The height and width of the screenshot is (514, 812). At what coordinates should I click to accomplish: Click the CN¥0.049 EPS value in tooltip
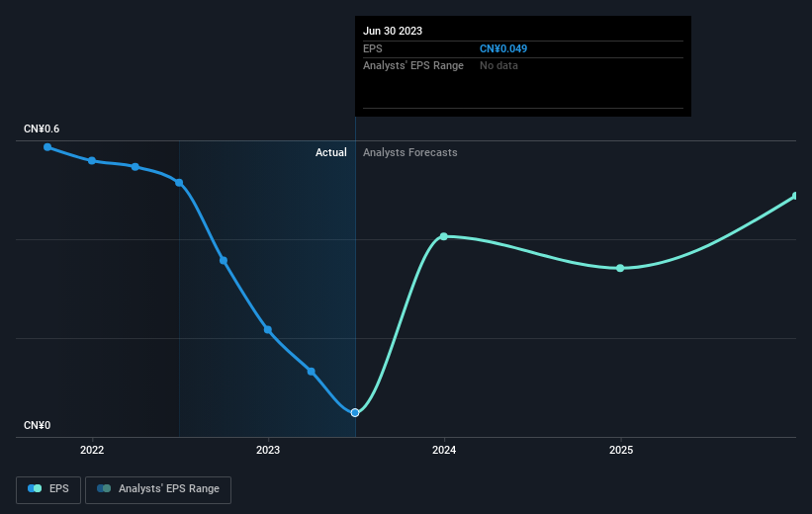click(x=503, y=48)
